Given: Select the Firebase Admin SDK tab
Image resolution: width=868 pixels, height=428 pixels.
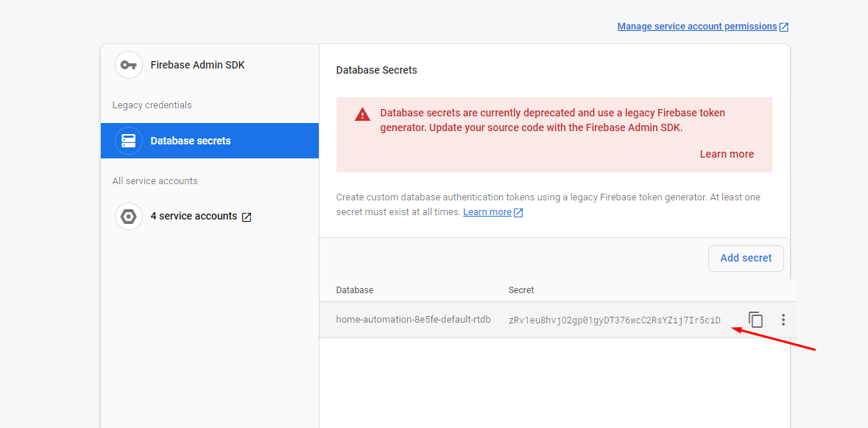Looking at the screenshot, I should pyautogui.click(x=197, y=65).
